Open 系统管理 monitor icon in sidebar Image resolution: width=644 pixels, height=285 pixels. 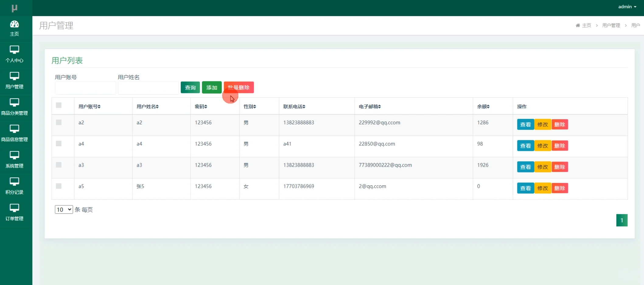(14, 155)
